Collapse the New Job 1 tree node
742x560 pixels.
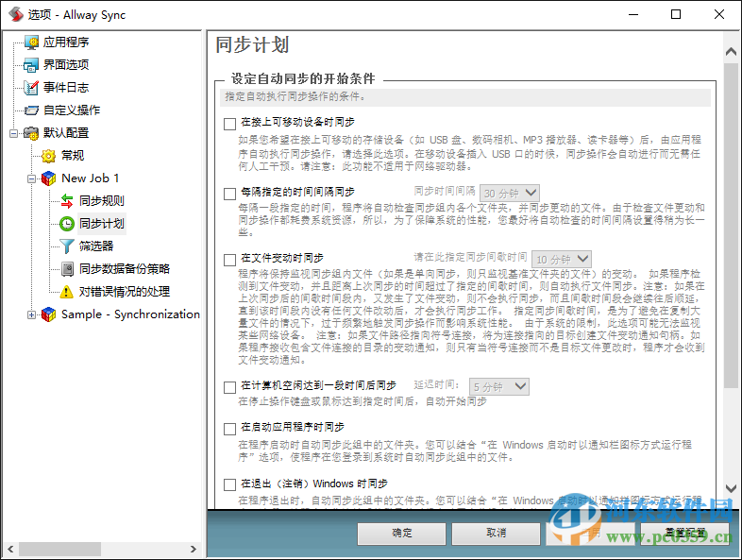[31, 178]
